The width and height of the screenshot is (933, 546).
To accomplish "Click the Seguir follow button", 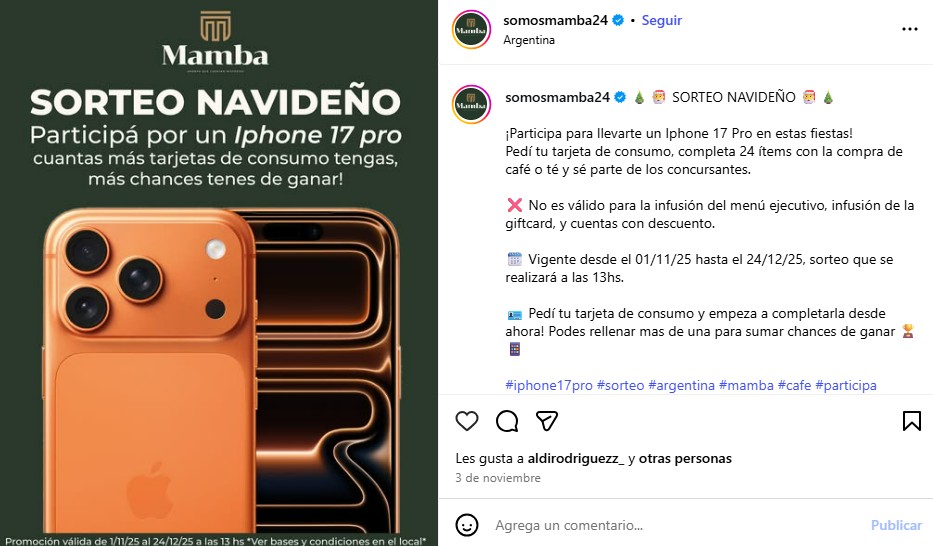I will coord(662,20).
